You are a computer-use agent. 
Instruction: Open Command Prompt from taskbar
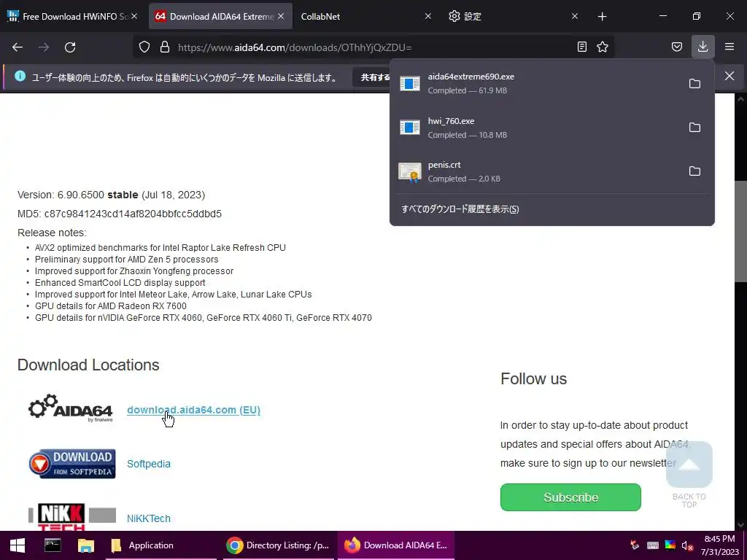click(x=53, y=545)
